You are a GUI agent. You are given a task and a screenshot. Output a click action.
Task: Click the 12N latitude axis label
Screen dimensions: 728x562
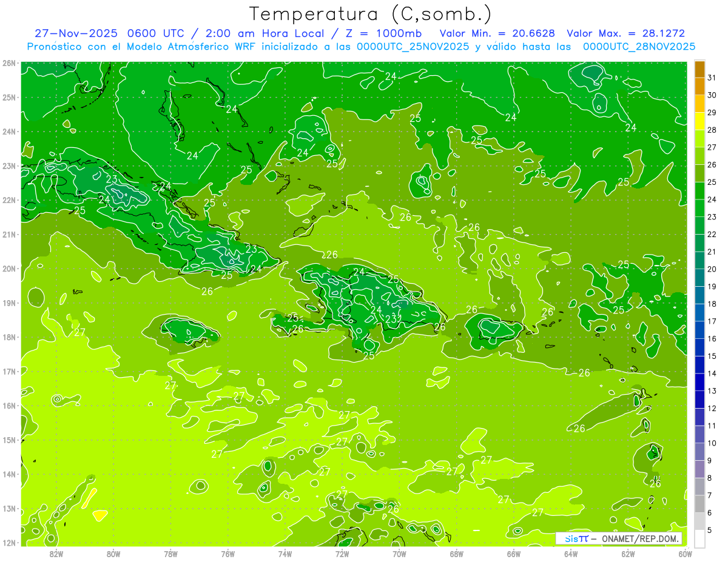pos(9,543)
